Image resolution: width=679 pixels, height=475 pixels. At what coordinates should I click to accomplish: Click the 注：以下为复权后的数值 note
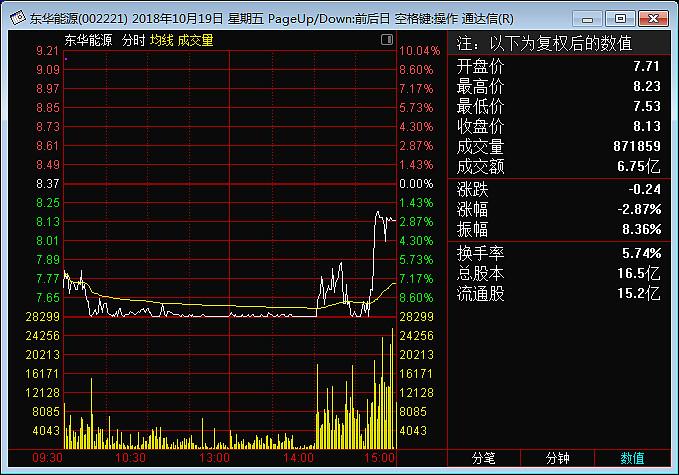click(x=544, y=43)
